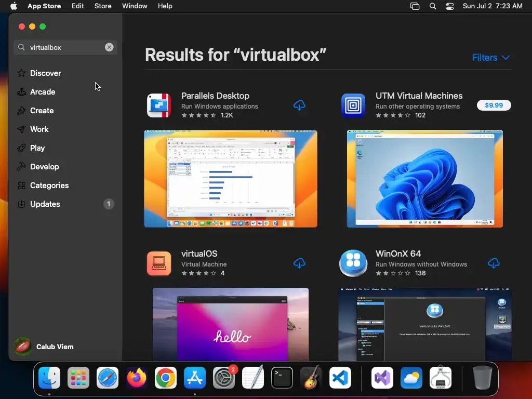Screen dimensions: 532x399
Task: Open UTM Virtual Machines title link
Action: (419, 96)
